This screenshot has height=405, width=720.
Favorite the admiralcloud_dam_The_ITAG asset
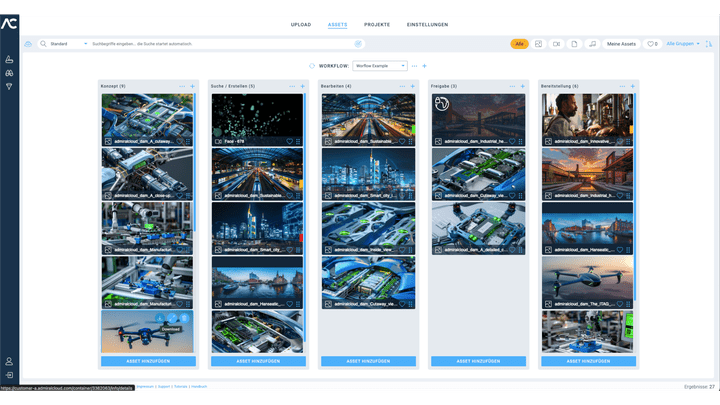(620, 304)
